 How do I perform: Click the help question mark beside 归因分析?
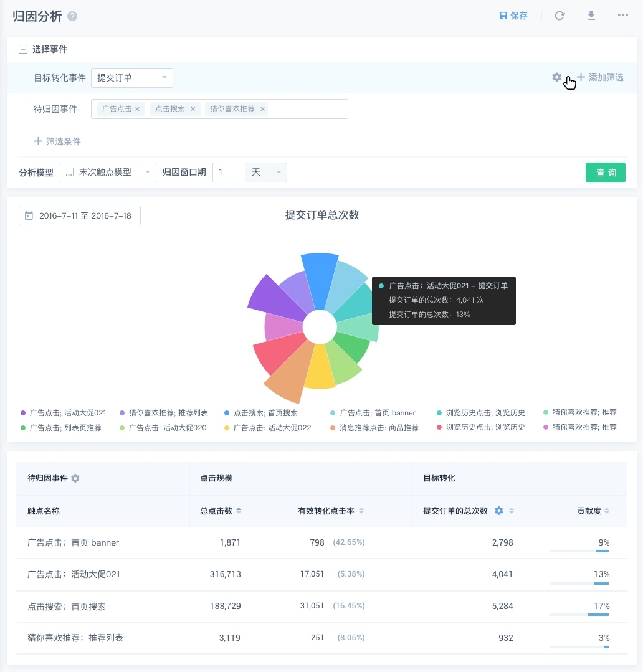(x=72, y=17)
